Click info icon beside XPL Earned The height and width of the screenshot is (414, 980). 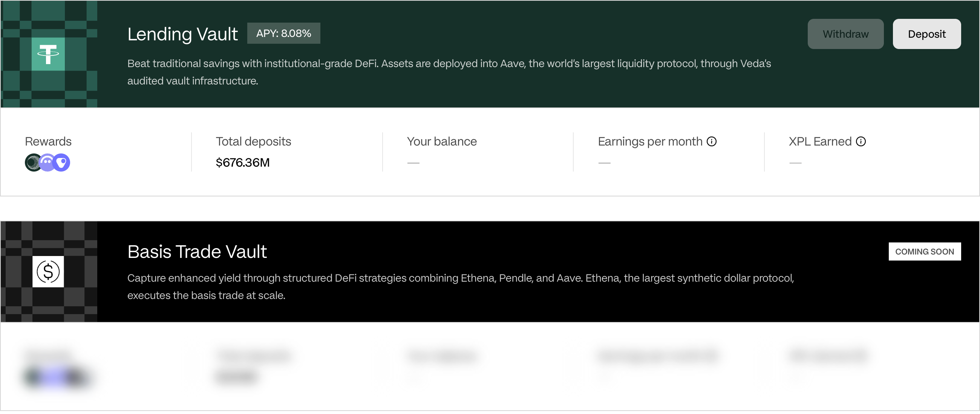tap(861, 141)
